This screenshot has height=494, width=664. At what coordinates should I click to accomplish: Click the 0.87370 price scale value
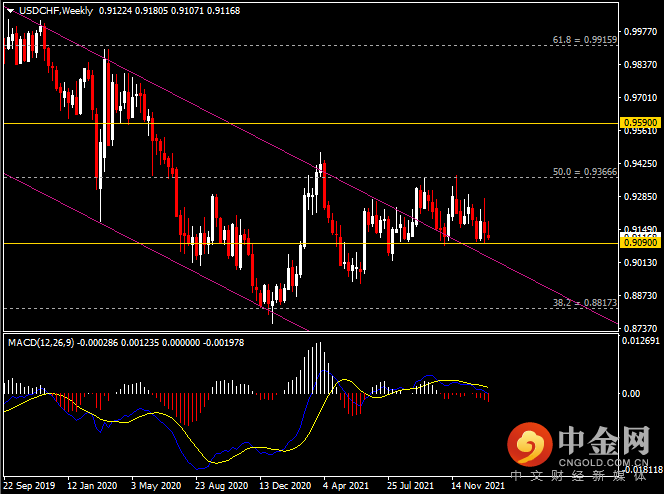pos(641,328)
